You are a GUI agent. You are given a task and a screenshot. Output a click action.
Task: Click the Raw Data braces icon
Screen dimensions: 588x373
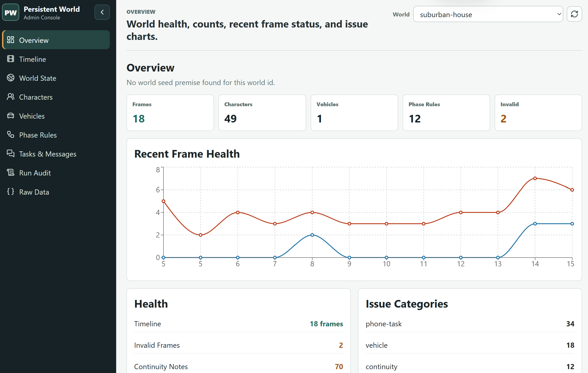[11, 191]
